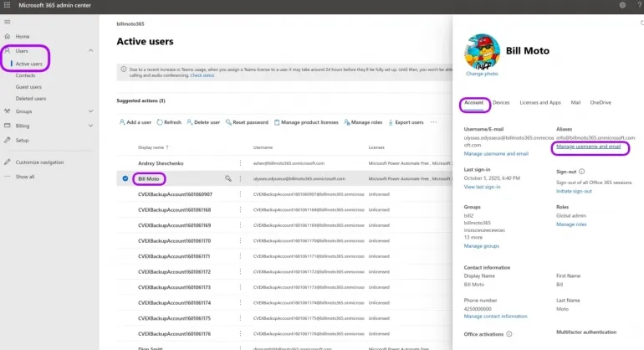Click the Manage groups link
The width and height of the screenshot is (644, 350).
click(482, 246)
